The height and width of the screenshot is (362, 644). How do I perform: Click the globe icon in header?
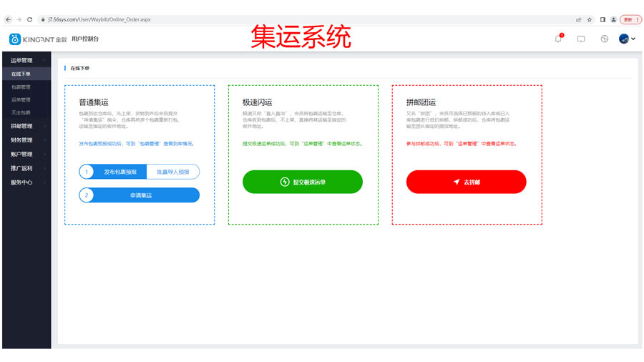tap(604, 39)
